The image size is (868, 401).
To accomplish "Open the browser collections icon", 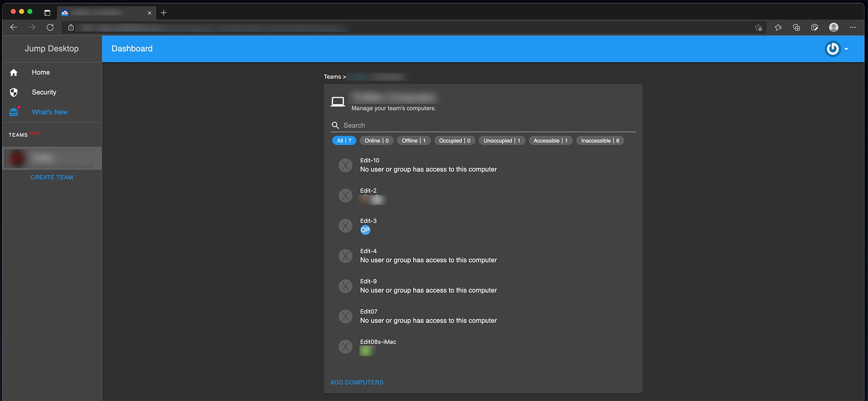I will point(797,28).
